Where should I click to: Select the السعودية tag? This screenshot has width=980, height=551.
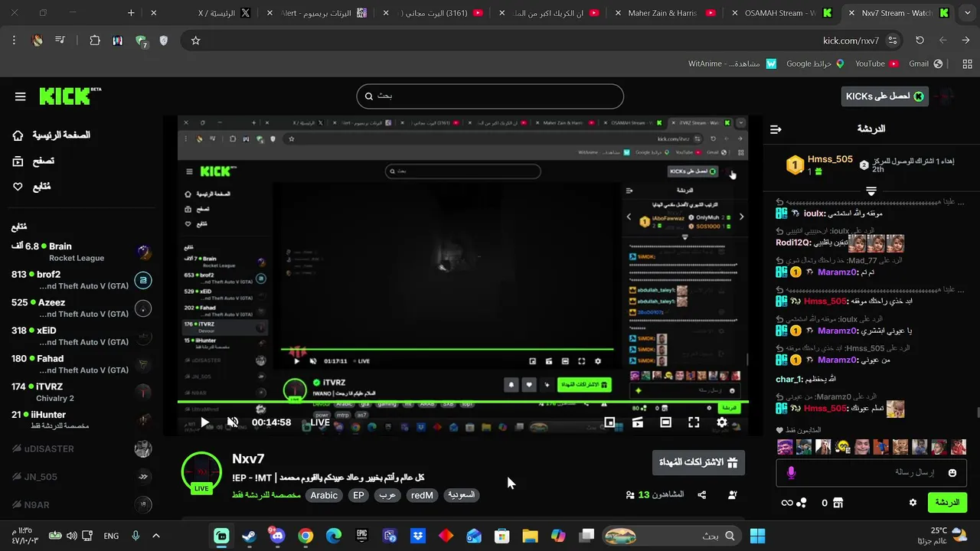[x=462, y=495]
